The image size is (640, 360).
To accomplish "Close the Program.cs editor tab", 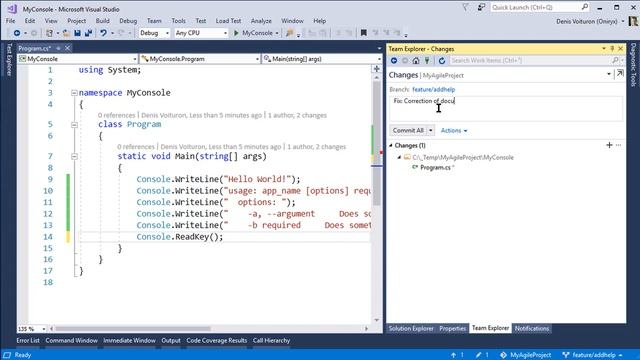I will (67, 48).
